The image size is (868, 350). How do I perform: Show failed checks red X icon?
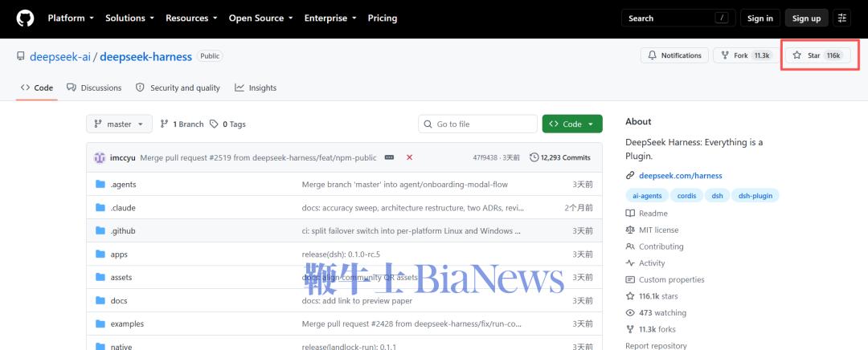[409, 157]
